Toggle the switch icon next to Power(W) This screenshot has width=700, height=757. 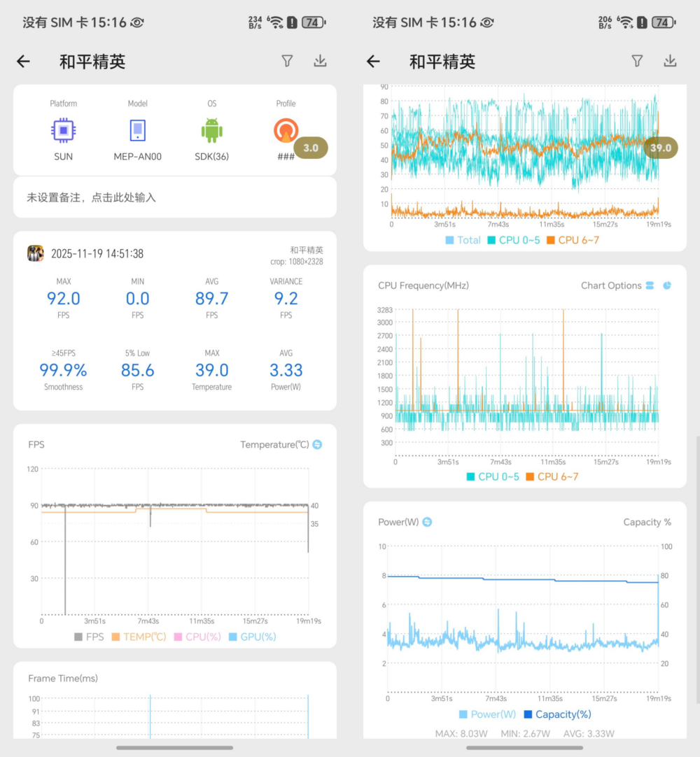pyautogui.click(x=427, y=522)
